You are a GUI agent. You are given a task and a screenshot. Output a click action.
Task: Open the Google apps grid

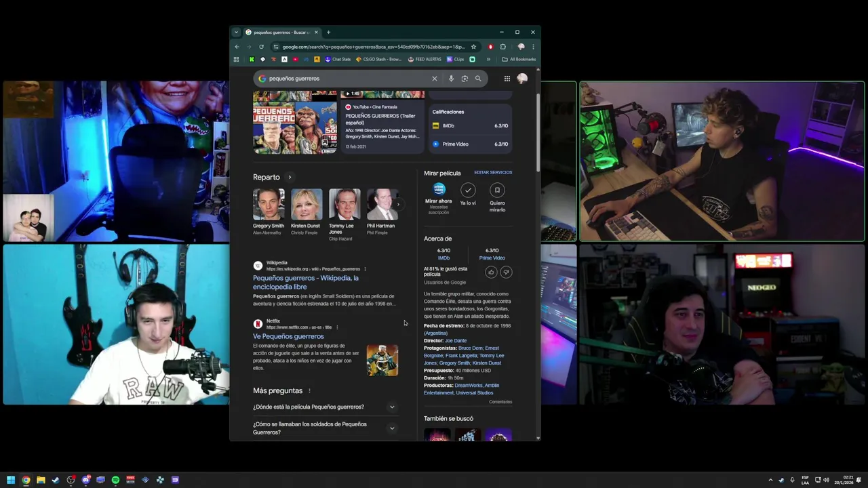click(507, 79)
